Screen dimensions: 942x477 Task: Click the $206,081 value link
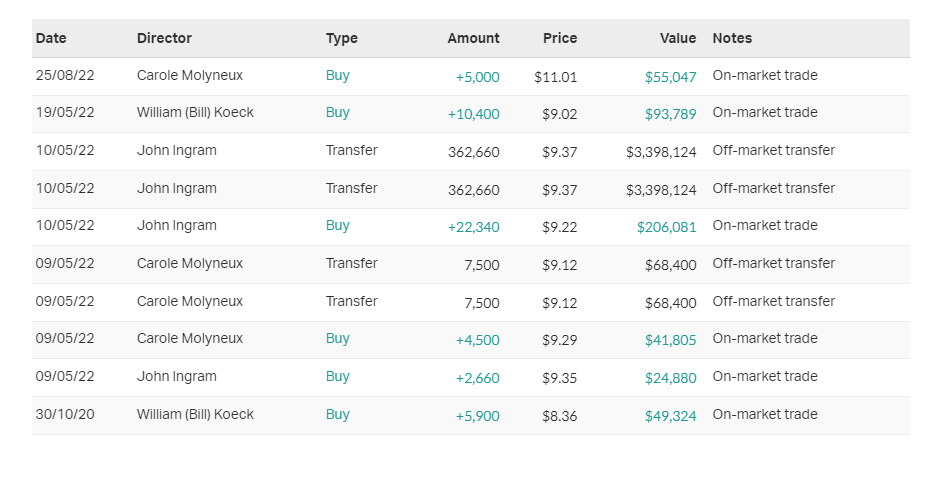point(666,227)
